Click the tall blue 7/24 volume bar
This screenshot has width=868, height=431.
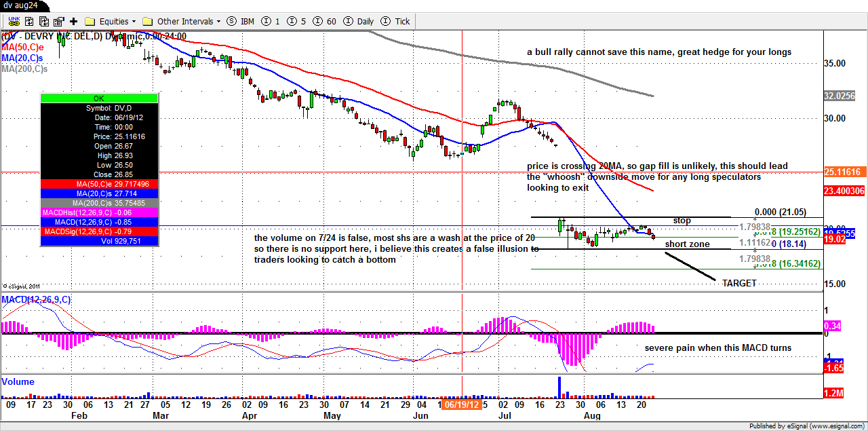tap(559, 386)
